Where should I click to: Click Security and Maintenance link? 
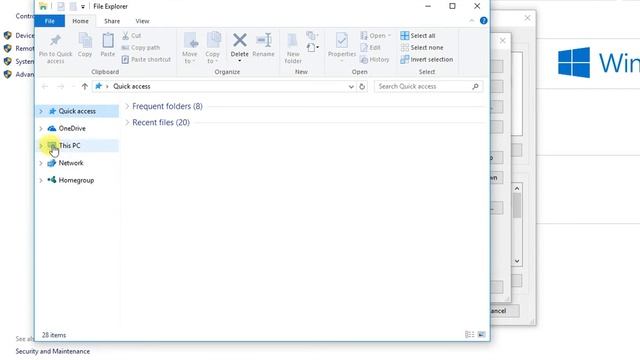(x=53, y=351)
